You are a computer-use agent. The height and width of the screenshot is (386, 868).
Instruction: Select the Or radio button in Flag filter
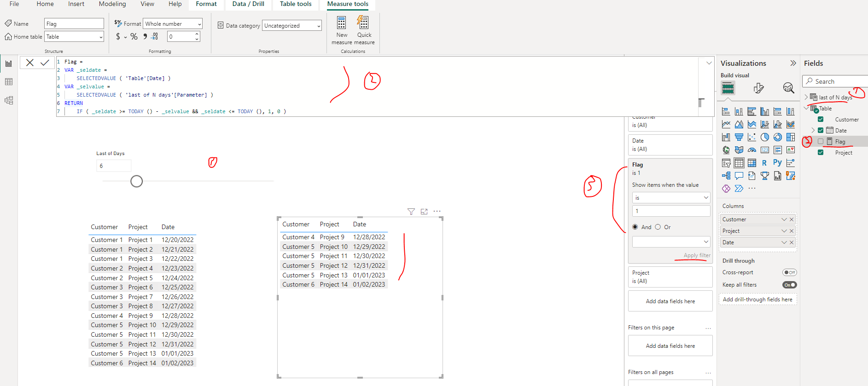[658, 227]
